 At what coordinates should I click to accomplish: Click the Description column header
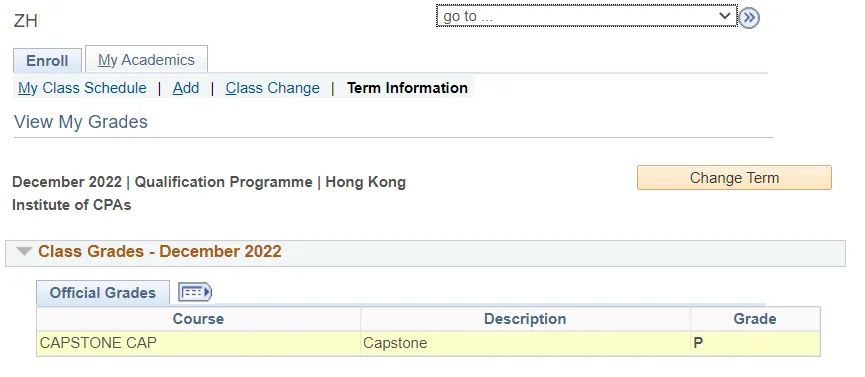[525, 319]
